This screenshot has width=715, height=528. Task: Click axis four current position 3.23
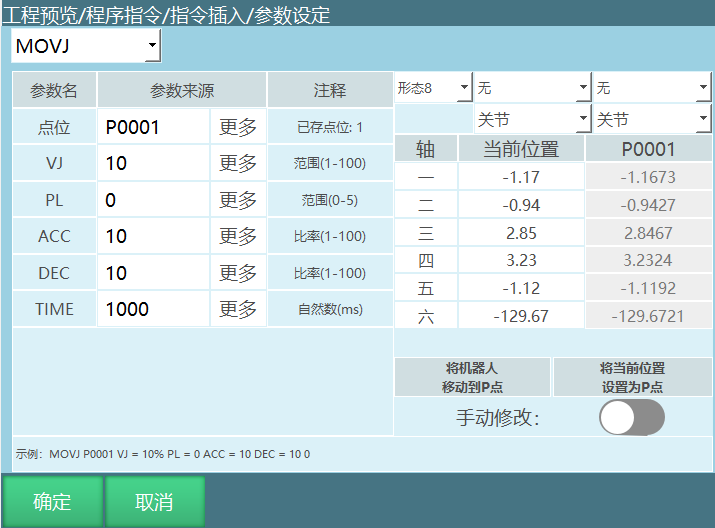tap(521, 260)
